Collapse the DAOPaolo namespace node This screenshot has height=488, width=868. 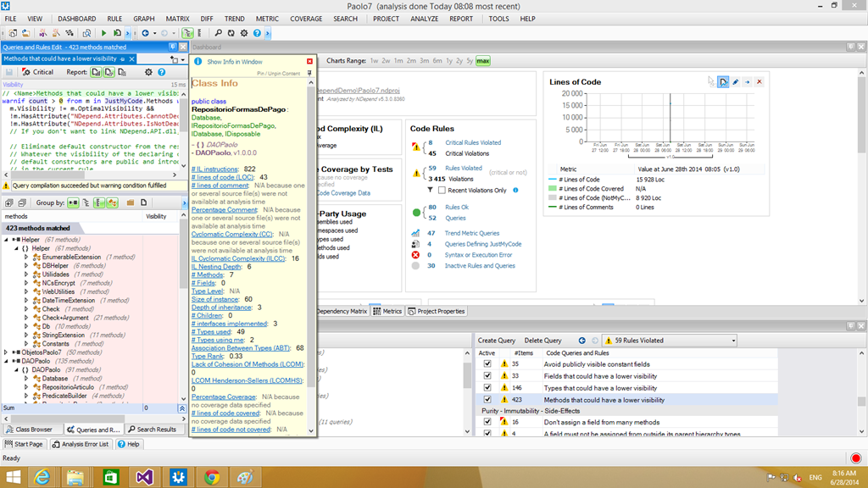16,369
